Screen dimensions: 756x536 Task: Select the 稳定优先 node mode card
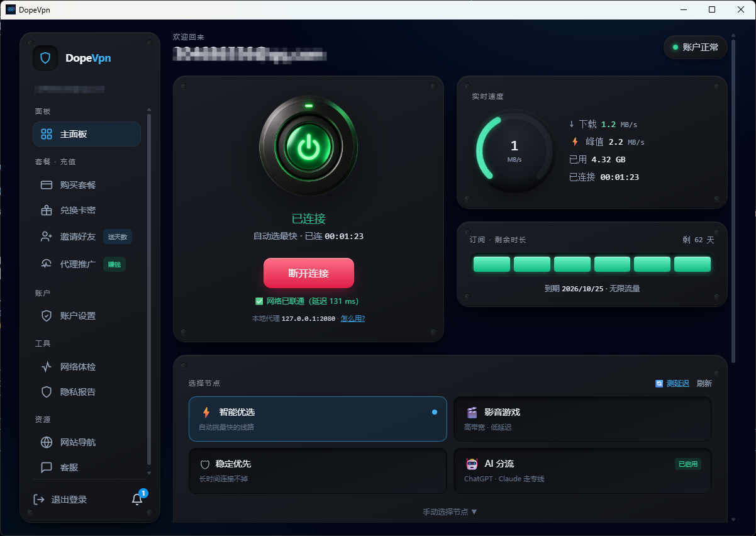click(x=318, y=471)
